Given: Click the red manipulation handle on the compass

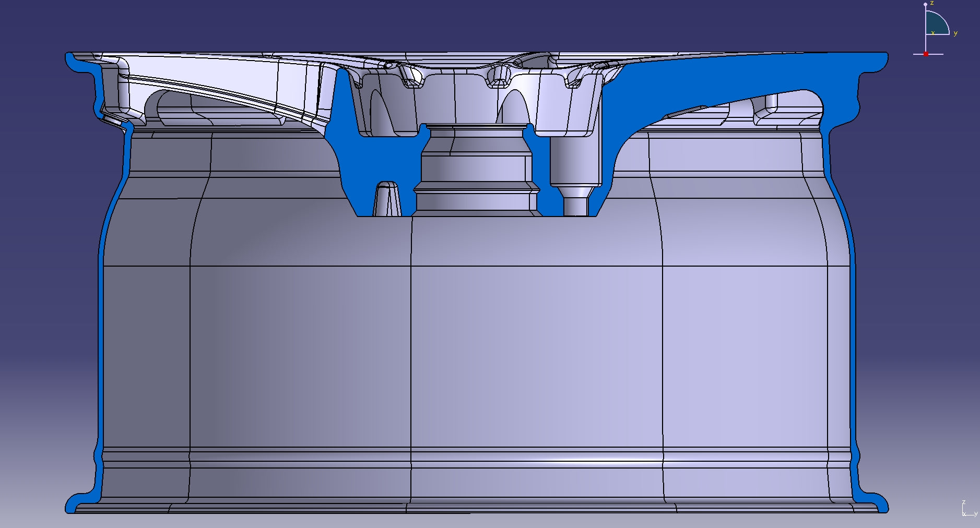Looking at the screenshot, I should [x=926, y=54].
